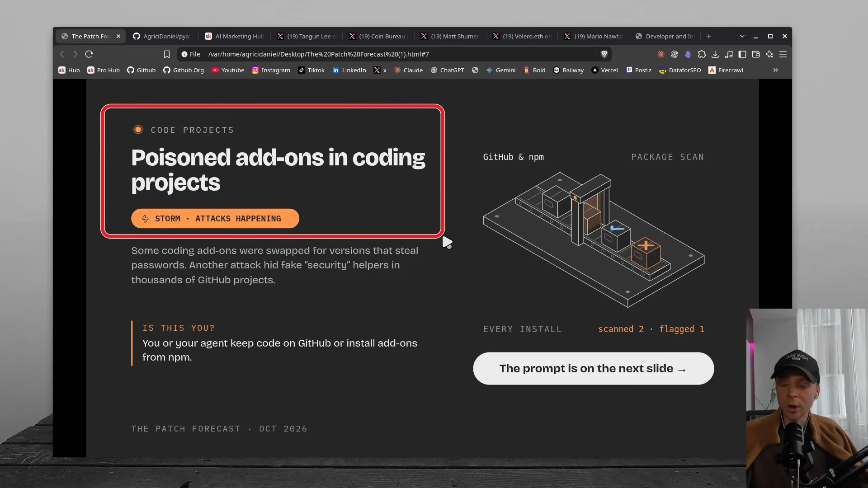Open the Claude bookmark
Viewport: 868px width, 488px height.
(x=408, y=70)
